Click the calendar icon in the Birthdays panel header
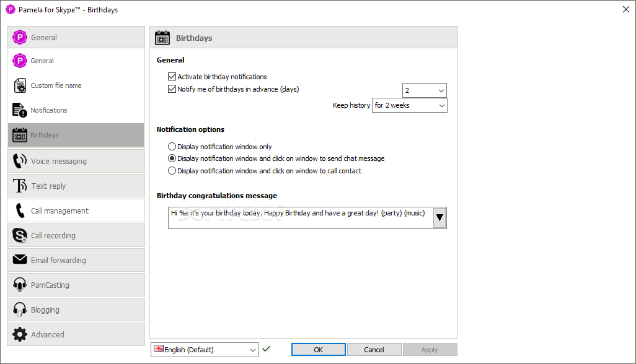The width and height of the screenshot is (636, 364). [x=162, y=38]
